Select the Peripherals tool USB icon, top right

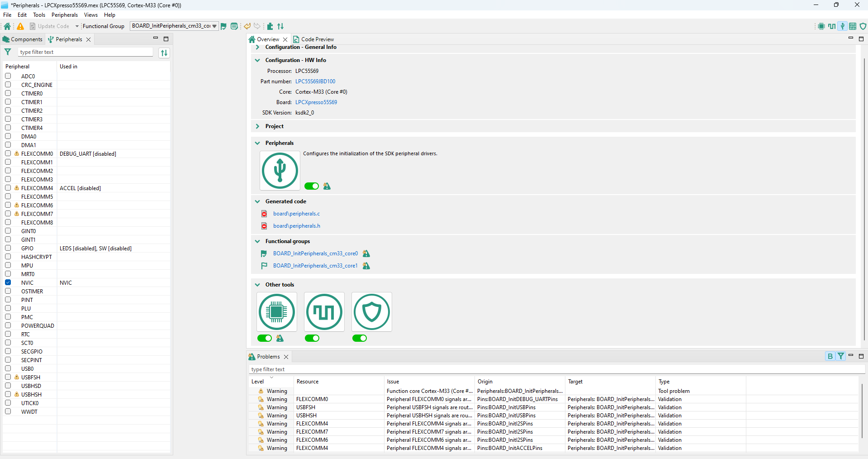pyautogui.click(x=842, y=26)
